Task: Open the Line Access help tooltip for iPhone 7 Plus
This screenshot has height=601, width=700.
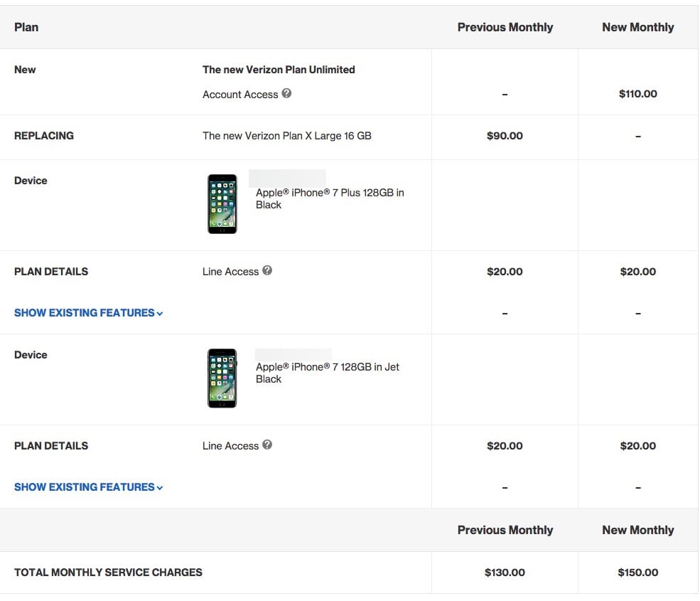Action: tap(268, 271)
